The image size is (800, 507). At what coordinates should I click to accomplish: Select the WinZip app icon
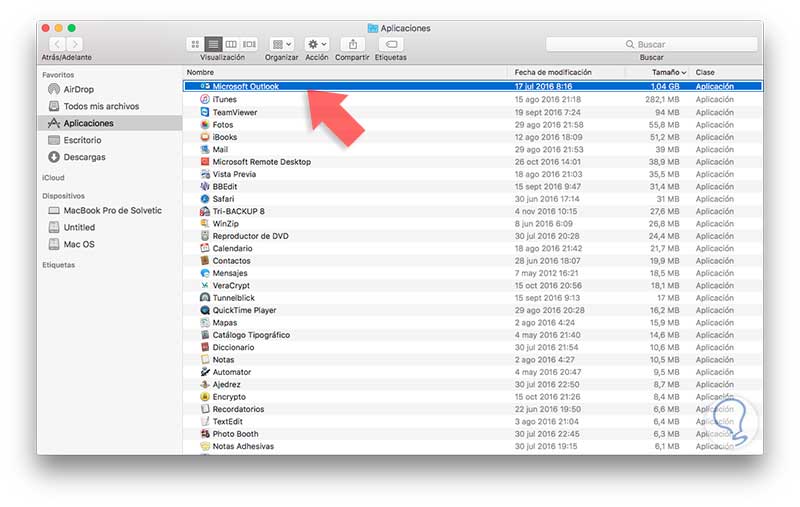tap(205, 223)
